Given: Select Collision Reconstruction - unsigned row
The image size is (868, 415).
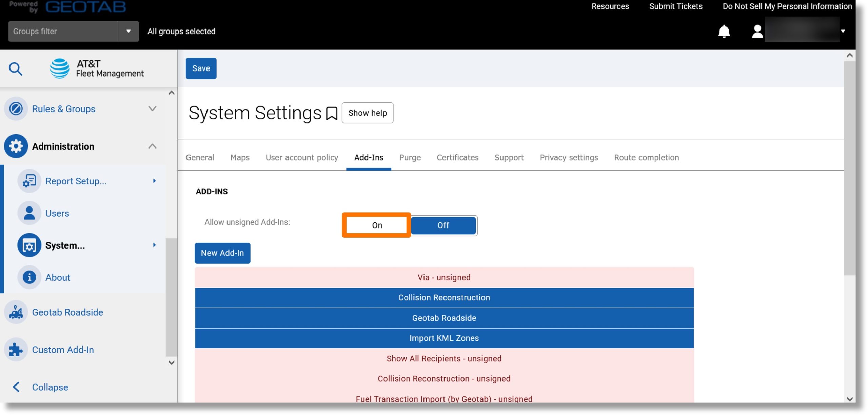Looking at the screenshot, I should (x=444, y=379).
